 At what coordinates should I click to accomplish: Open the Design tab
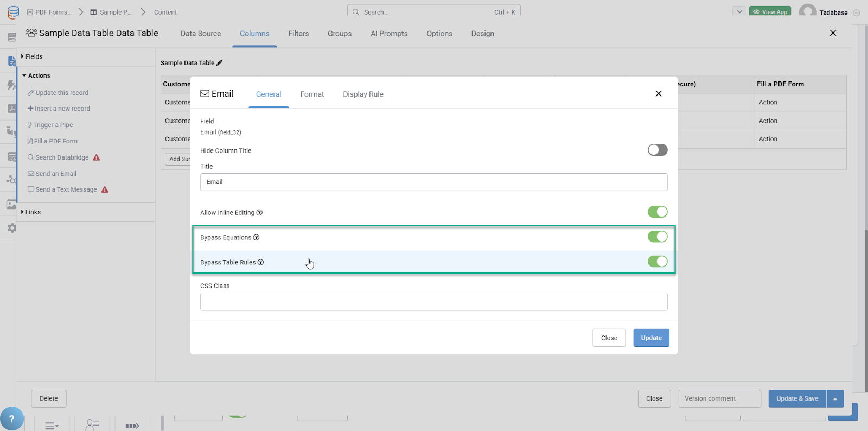(482, 34)
